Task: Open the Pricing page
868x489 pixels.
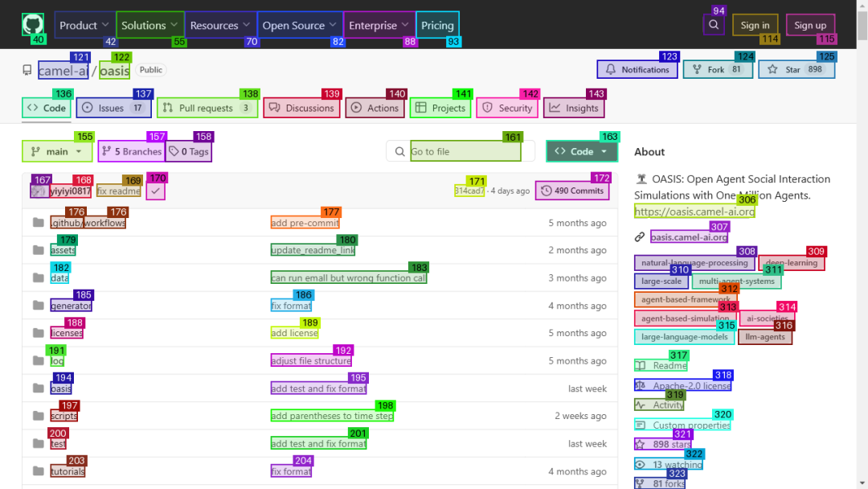Action: pos(437,26)
